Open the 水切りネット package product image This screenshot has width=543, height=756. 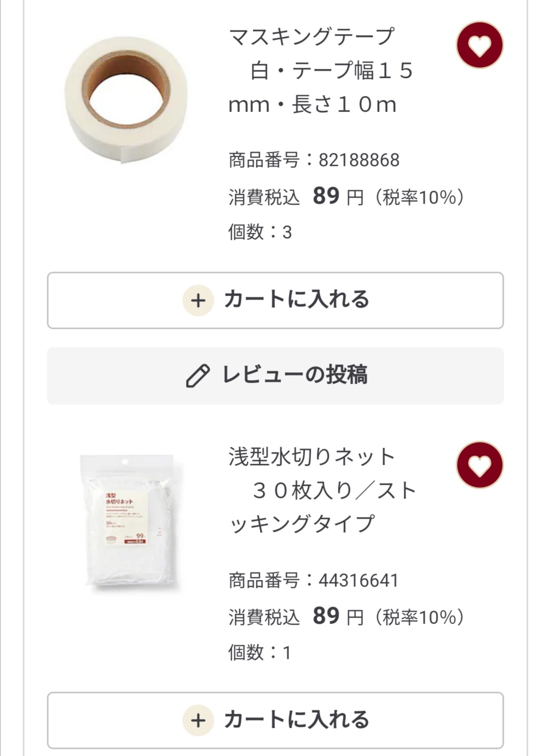[129, 521]
